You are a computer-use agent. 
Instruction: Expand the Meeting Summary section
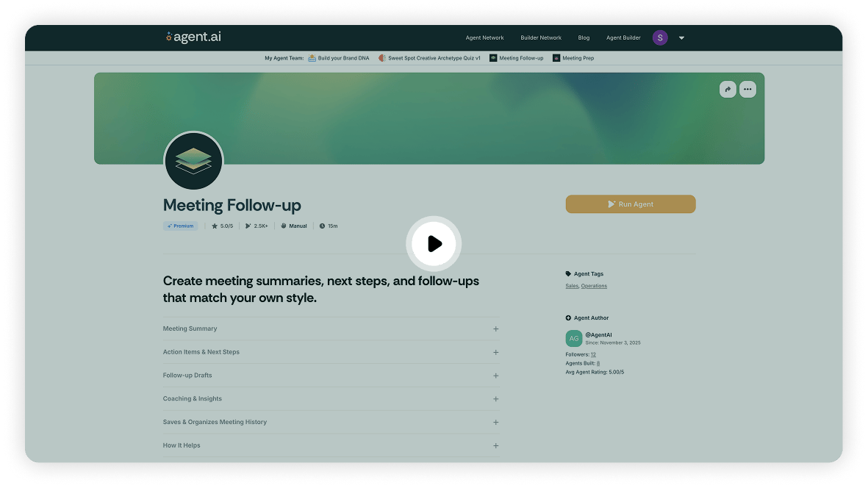coord(495,329)
